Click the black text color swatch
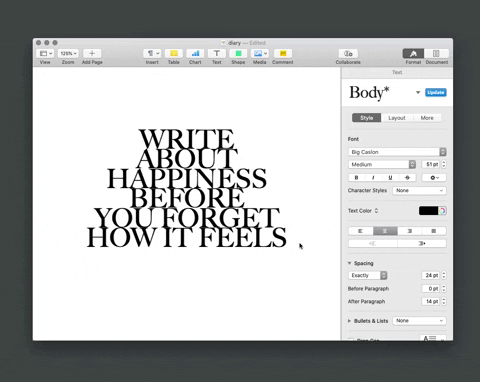The image size is (480, 382). pyautogui.click(x=428, y=211)
